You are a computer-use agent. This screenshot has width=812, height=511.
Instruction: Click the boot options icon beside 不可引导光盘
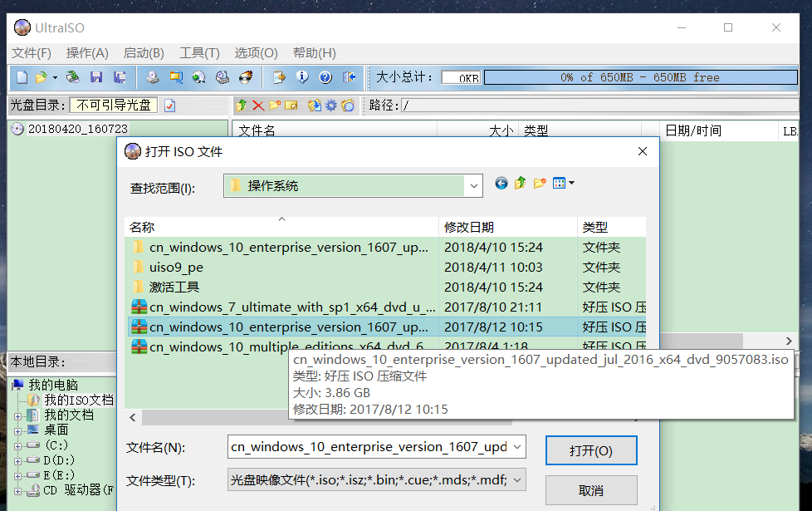click(170, 106)
